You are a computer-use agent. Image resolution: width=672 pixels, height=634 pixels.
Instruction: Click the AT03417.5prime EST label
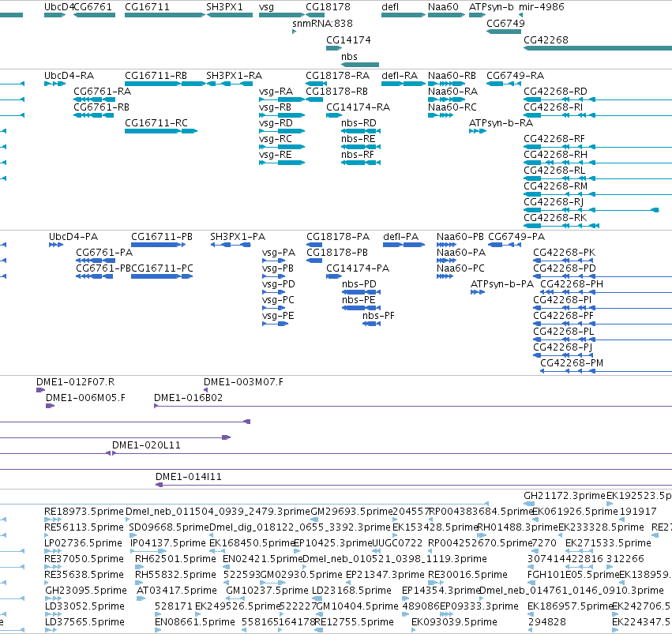pos(177,591)
